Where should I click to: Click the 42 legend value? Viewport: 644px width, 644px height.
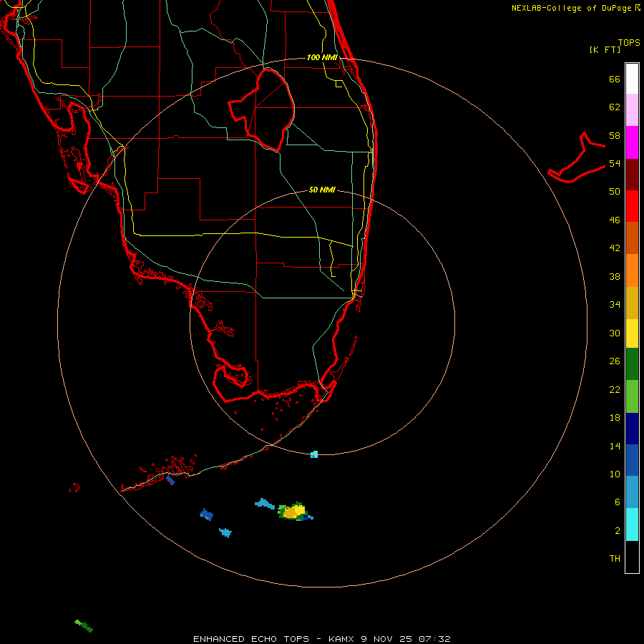click(615, 248)
